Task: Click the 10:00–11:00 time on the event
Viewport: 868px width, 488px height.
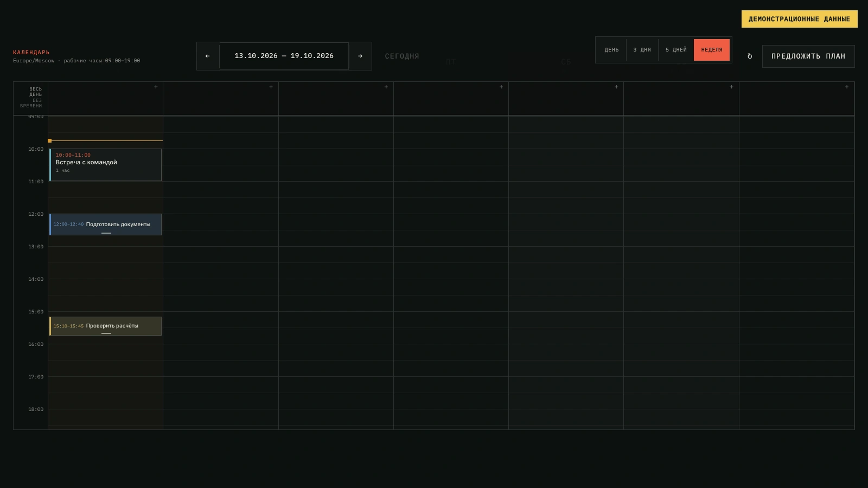Action: click(x=73, y=155)
